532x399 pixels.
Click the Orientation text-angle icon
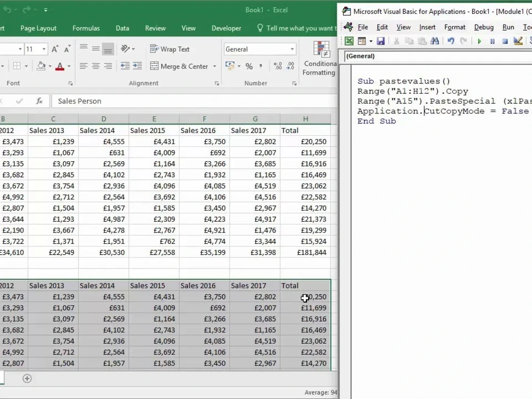pyautogui.click(x=125, y=49)
